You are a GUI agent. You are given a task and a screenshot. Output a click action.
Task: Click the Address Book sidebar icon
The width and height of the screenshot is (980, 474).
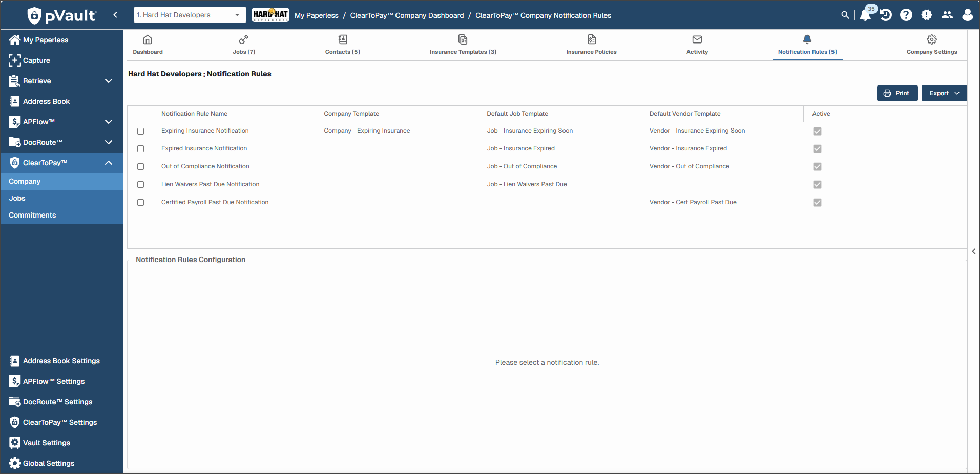click(x=15, y=101)
